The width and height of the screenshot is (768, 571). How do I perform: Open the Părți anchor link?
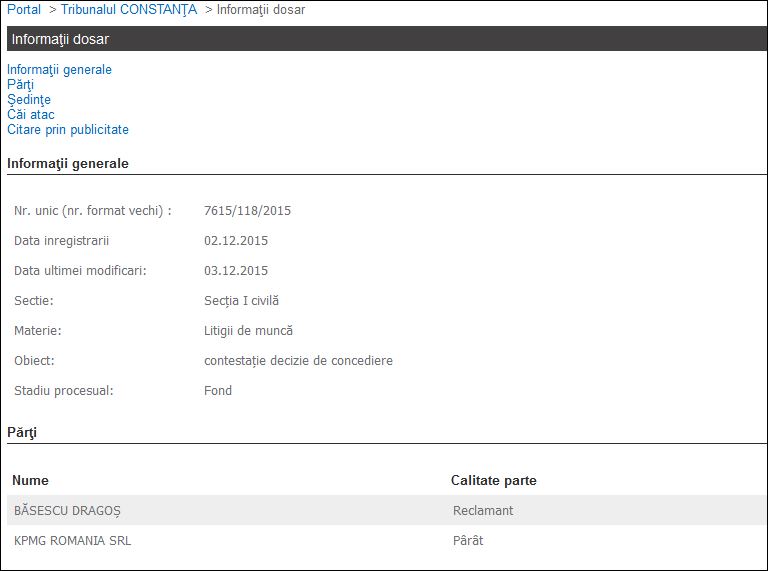tap(20, 85)
